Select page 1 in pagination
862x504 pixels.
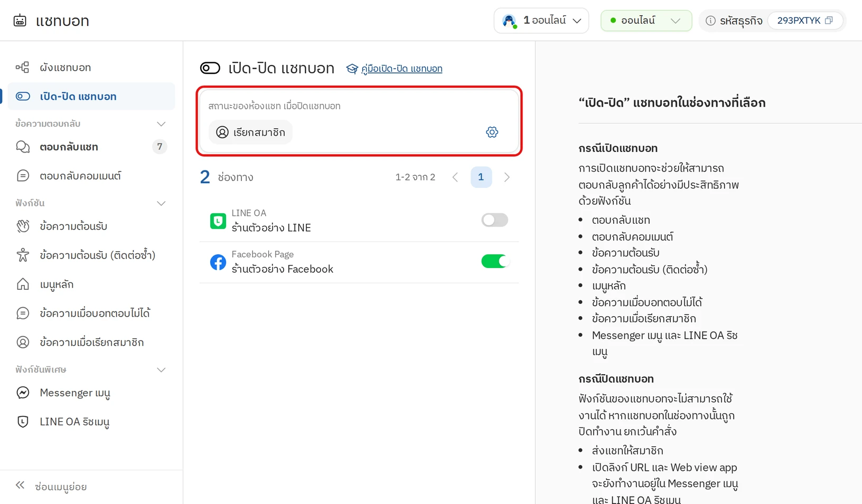point(481,177)
